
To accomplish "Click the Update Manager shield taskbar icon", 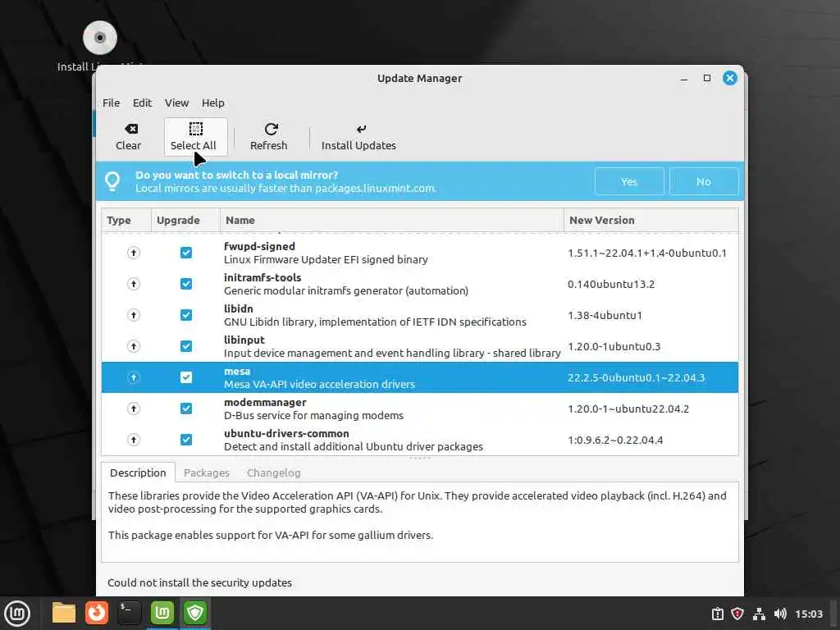I will click(195, 613).
